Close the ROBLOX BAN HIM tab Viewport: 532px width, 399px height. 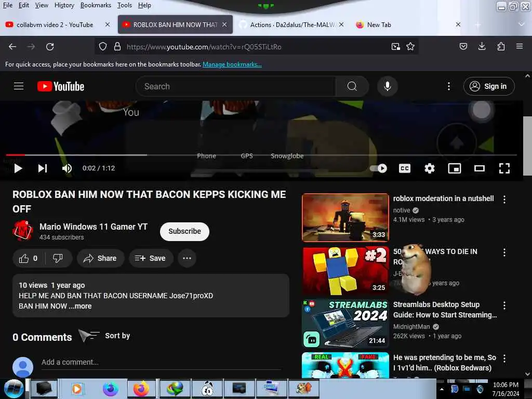pos(224,24)
